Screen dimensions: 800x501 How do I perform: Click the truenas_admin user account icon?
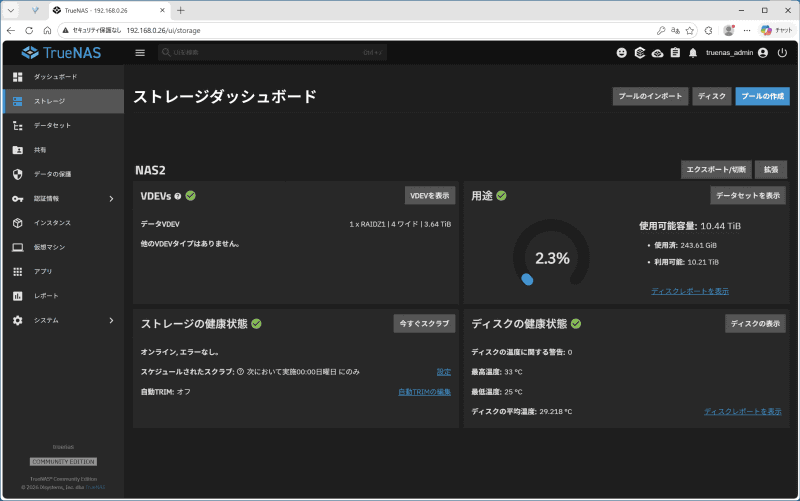[763, 53]
